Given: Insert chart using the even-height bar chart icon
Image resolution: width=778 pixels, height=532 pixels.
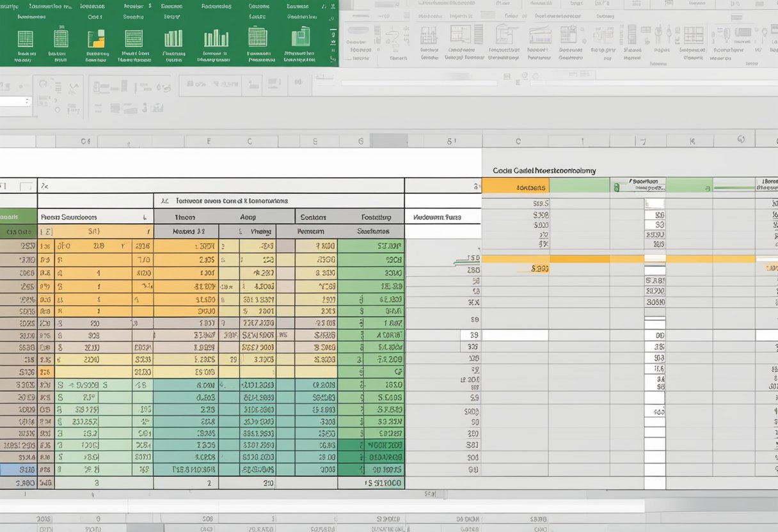Looking at the screenshot, I should coord(173,38).
